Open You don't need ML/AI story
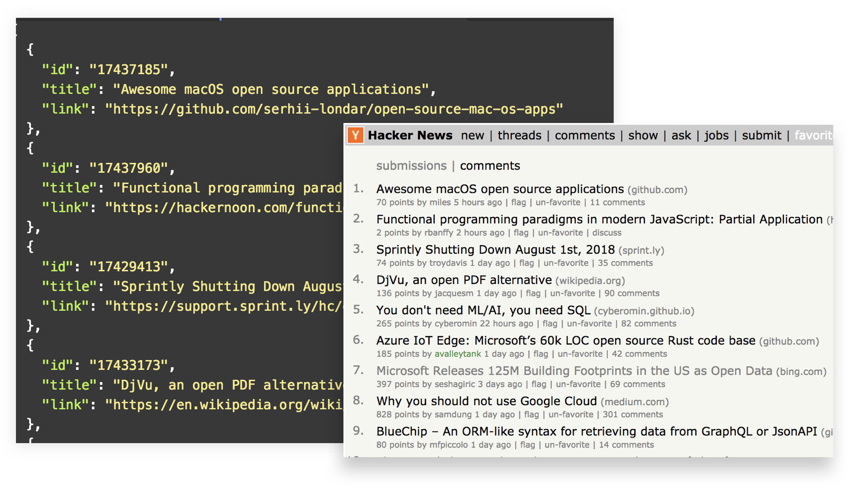 point(483,310)
